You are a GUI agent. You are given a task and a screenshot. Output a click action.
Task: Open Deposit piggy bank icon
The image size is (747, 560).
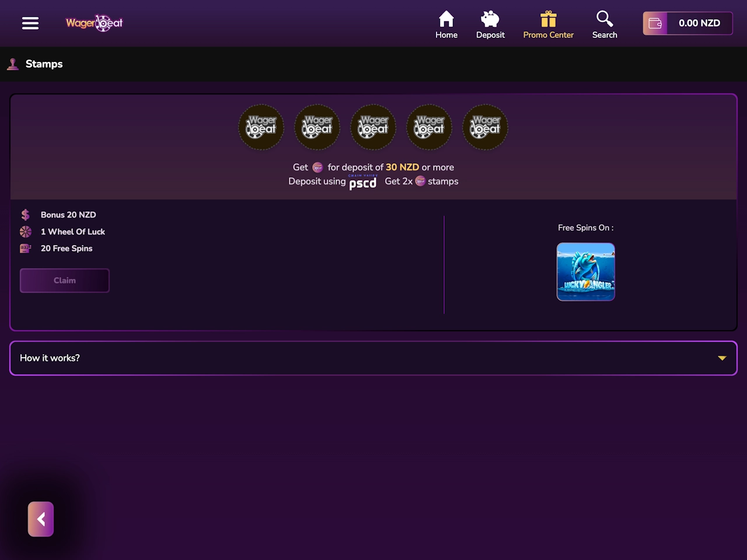pos(490,20)
